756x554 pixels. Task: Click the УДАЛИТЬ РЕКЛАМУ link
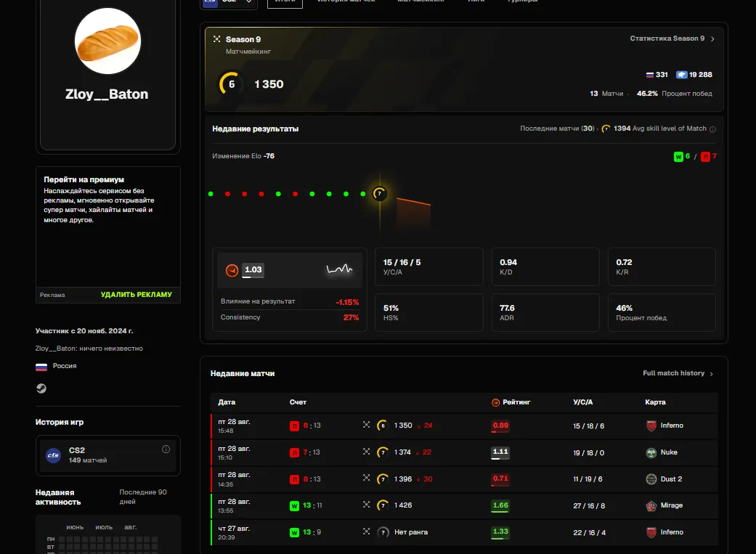pos(137,295)
